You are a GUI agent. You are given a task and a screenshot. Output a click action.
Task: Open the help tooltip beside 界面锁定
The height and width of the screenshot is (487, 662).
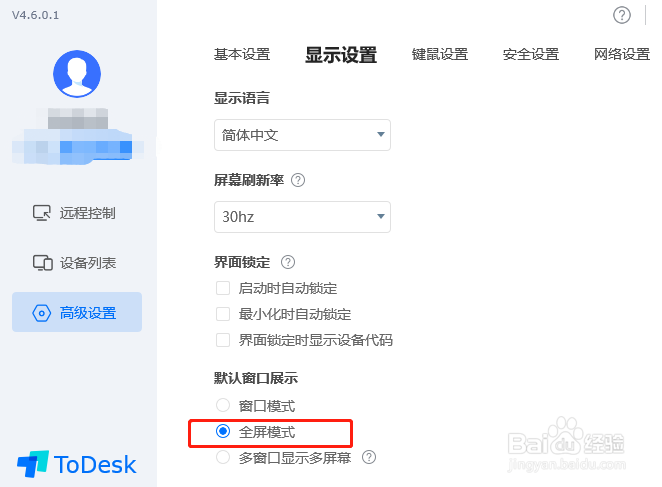pos(288,262)
